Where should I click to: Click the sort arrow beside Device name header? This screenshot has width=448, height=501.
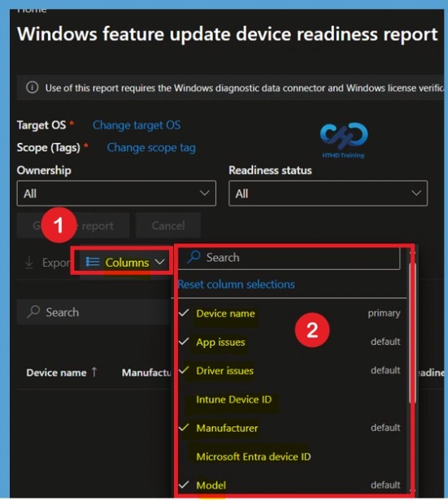point(94,372)
